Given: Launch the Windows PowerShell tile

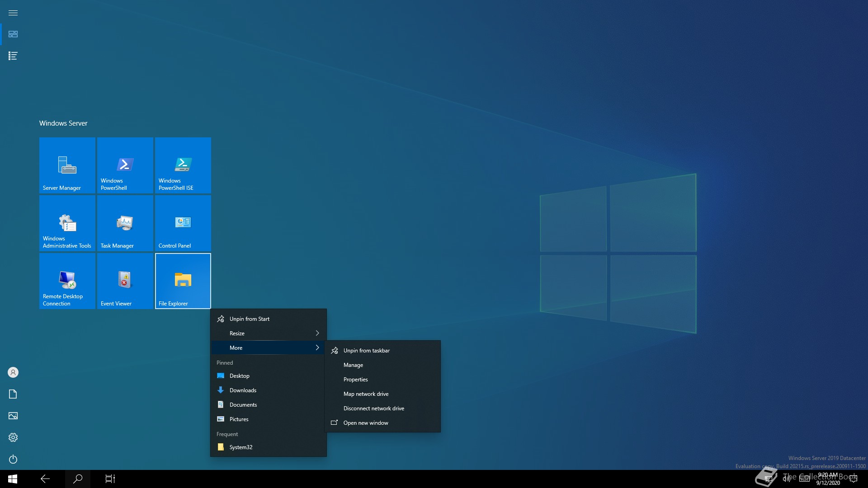Looking at the screenshot, I should click(125, 165).
